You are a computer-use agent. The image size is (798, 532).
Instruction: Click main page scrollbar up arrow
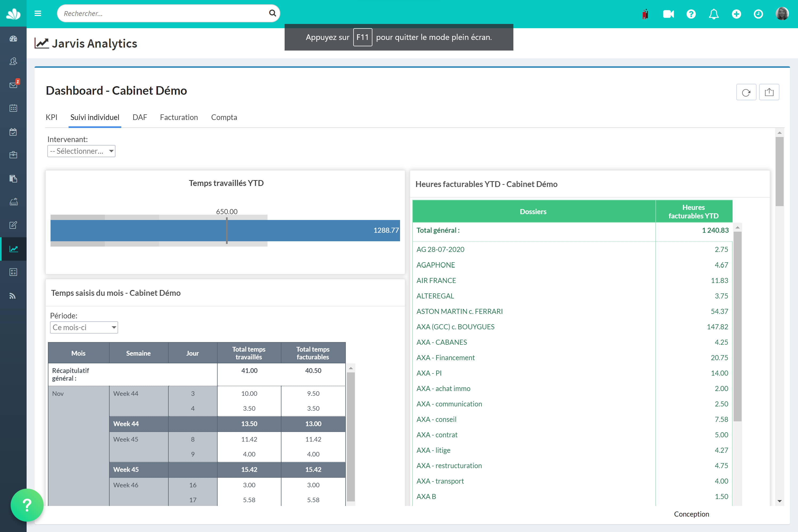[780, 133]
